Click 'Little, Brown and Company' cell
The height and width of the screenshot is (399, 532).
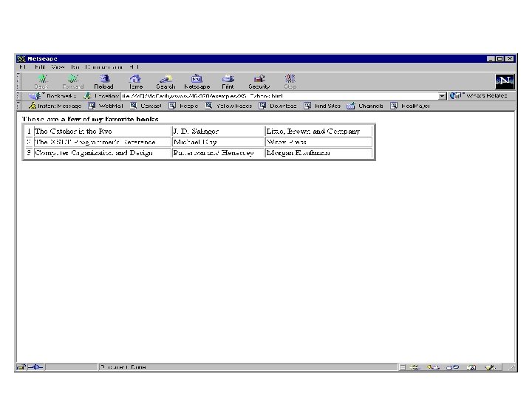(318, 132)
